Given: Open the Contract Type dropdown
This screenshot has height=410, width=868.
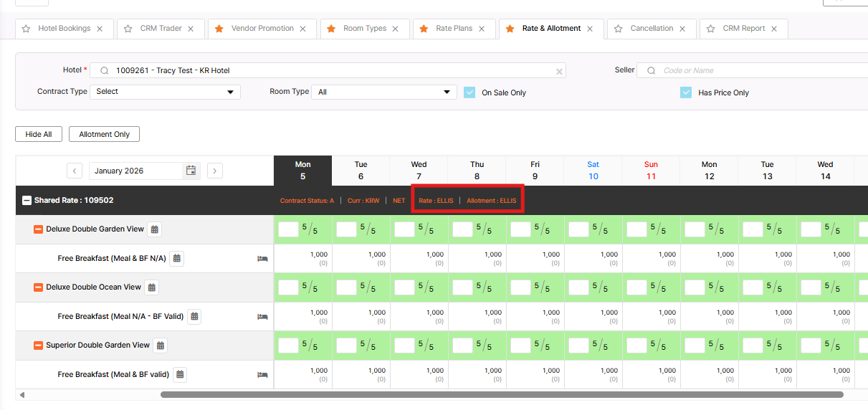Looking at the screenshot, I should [165, 92].
